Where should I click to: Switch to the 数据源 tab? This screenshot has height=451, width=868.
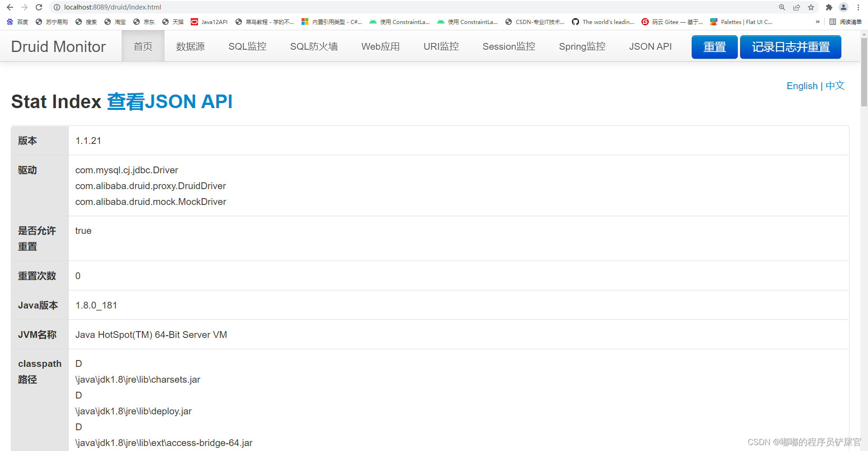click(x=190, y=46)
